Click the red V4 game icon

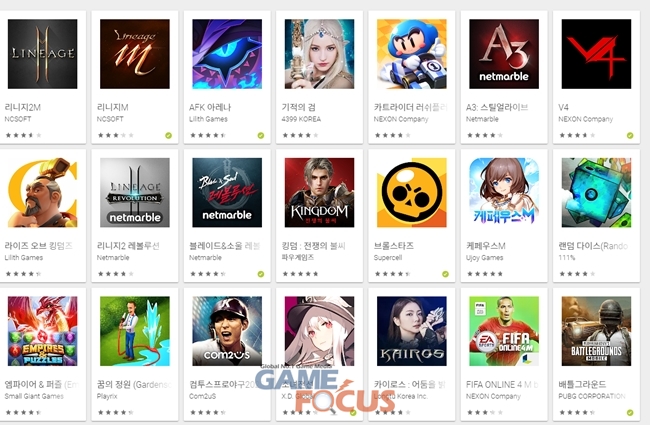pyautogui.click(x=596, y=54)
